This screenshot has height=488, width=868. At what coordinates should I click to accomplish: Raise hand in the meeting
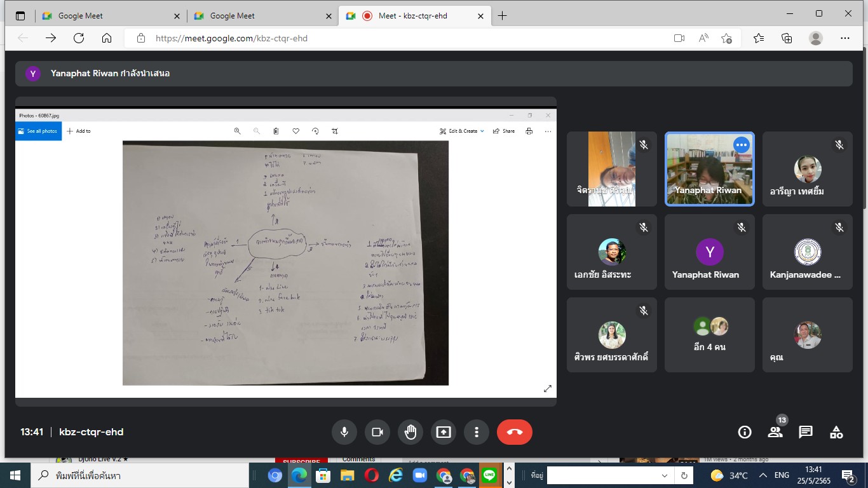410,432
